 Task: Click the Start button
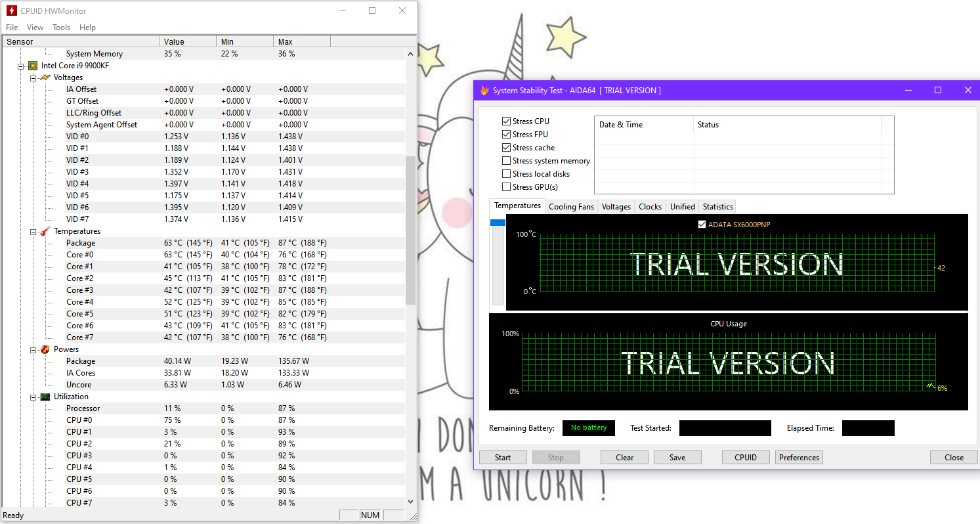click(x=503, y=458)
